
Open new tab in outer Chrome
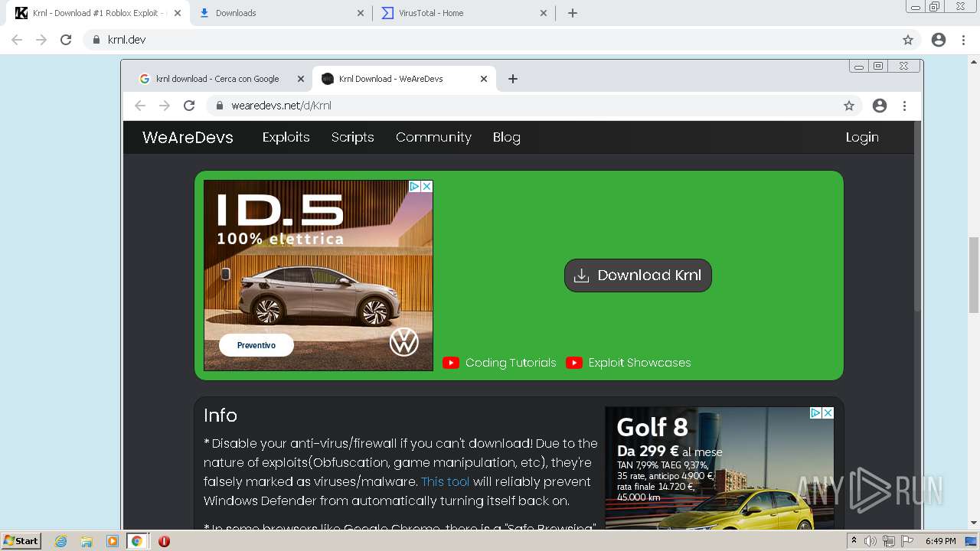tap(573, 13)
